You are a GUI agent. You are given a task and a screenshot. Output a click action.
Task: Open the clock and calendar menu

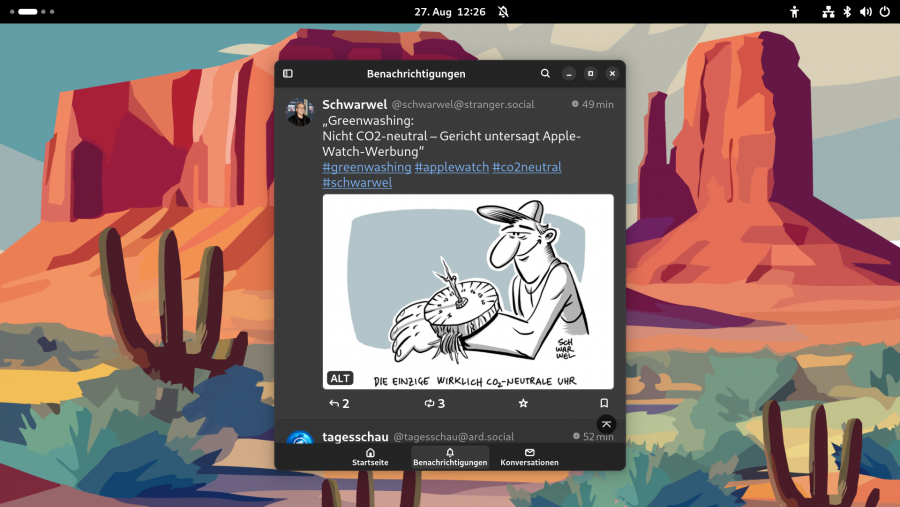click(x=450, y=12)
